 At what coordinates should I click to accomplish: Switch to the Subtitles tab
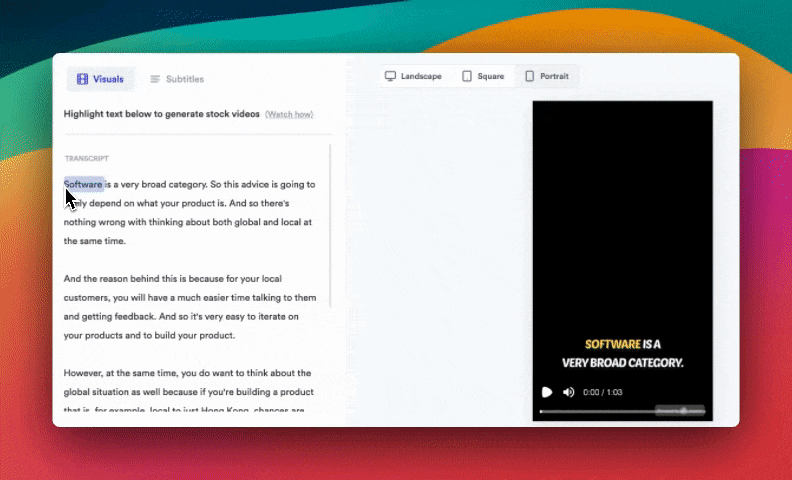(x=177, y=79)
